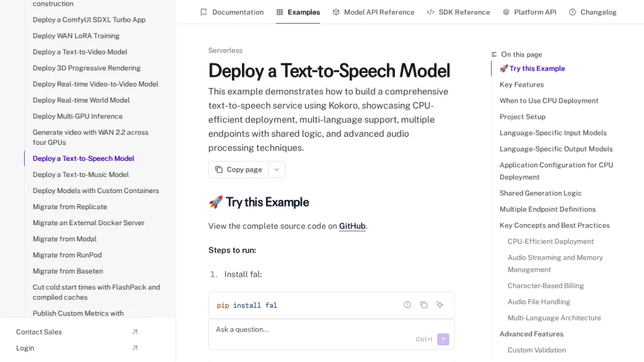Open Deploy a ComfyUI SDXL Turbo App

pyautogui.click(x=89, y=19)
